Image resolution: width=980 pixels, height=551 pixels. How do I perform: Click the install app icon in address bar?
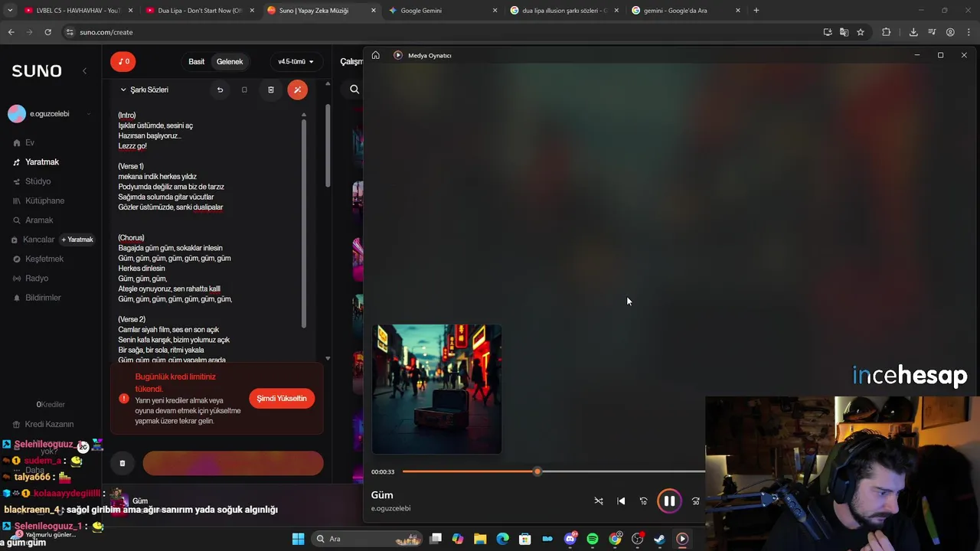[x=828, y=32]
